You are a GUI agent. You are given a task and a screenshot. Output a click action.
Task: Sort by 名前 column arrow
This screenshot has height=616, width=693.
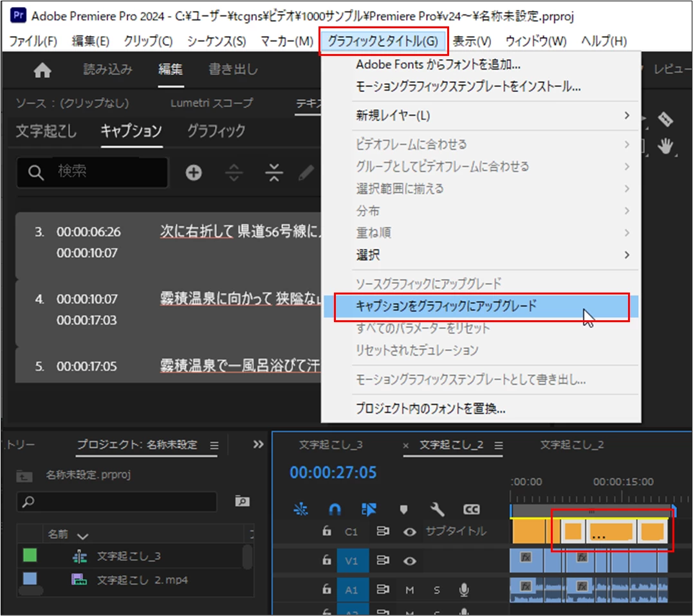pos(82,536)
